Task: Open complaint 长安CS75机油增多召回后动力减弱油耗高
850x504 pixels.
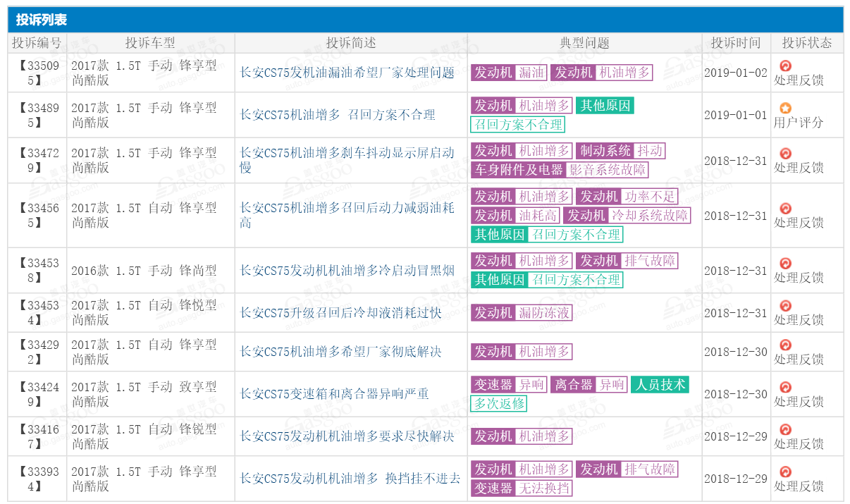Action: tap(347, 215)
